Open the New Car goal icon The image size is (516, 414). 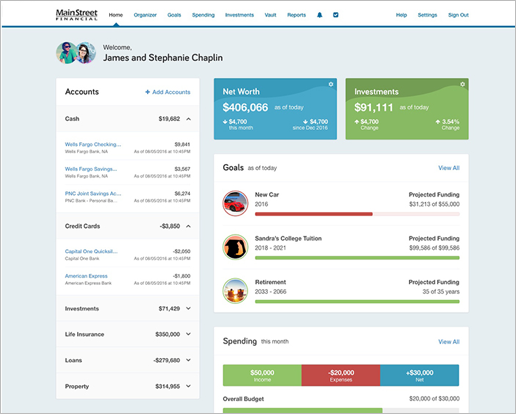pos(235,203)
